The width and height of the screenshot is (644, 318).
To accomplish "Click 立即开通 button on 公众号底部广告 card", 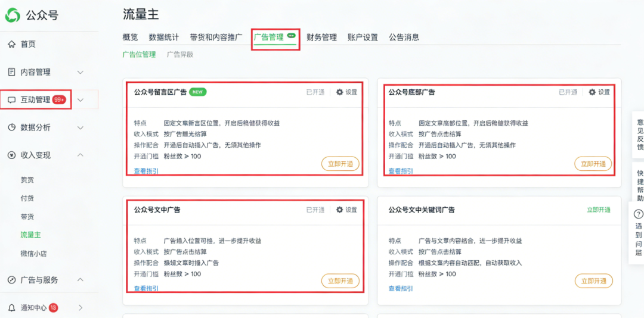I will coord(593,163).
